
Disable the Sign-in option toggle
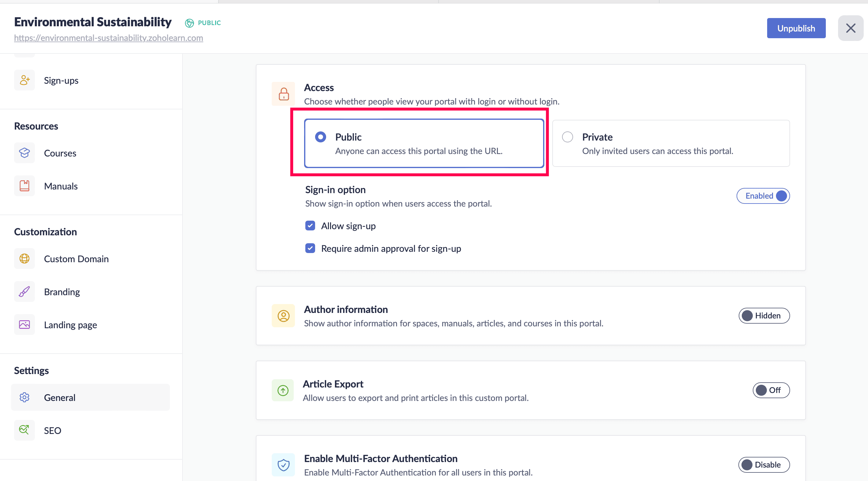(x=763, y=196)
